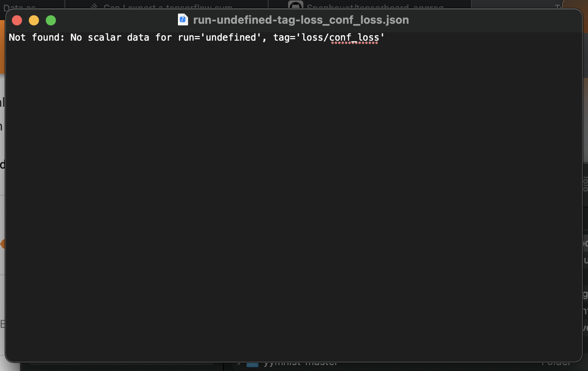Open the Data tab in the background browser
Screen dimensions: 588x371
(x=19, y=7)
